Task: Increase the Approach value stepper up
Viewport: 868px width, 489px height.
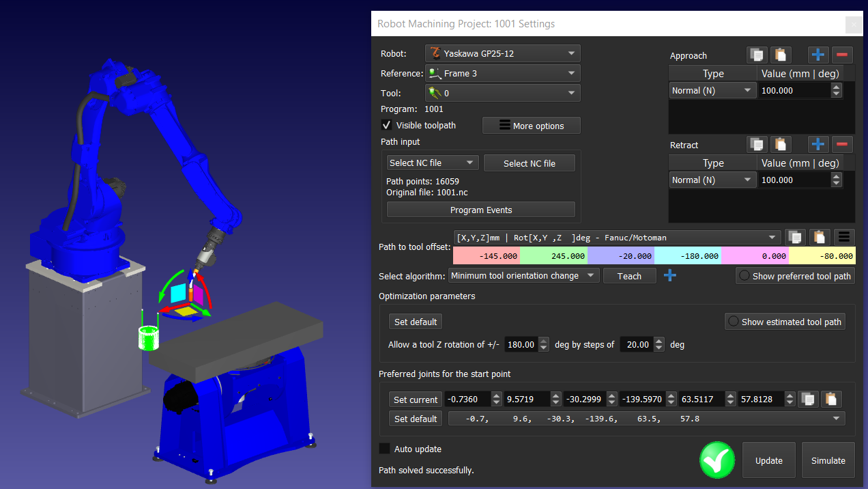Action: (x=836, y=87)
